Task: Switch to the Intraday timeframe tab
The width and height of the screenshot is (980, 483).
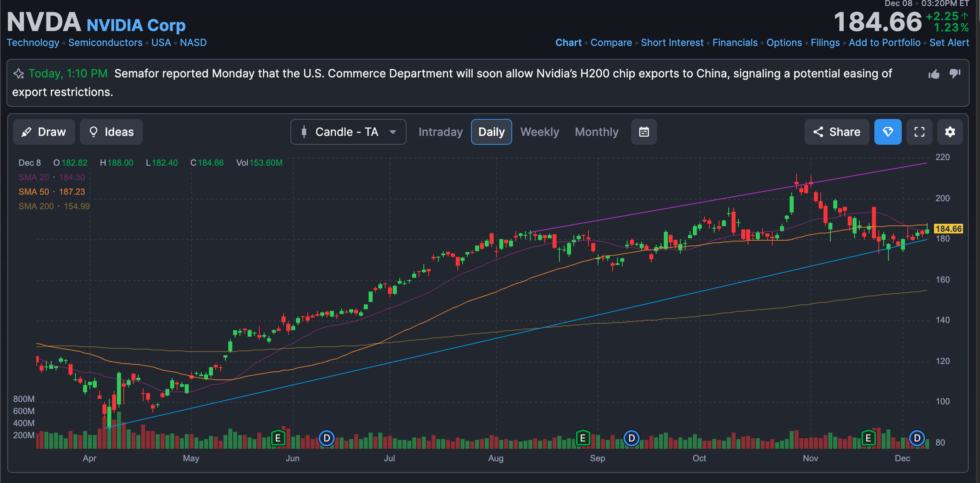Action: pos(440,132)
